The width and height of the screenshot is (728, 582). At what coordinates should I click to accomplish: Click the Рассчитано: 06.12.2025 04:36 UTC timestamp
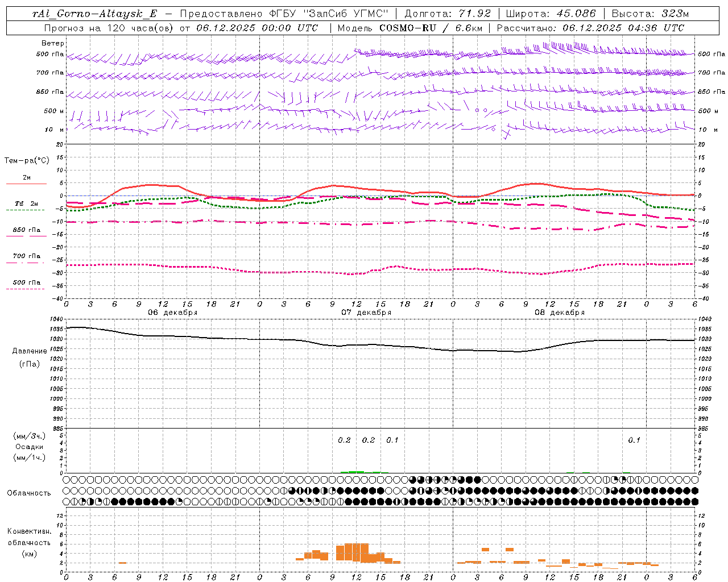point(590,27)
